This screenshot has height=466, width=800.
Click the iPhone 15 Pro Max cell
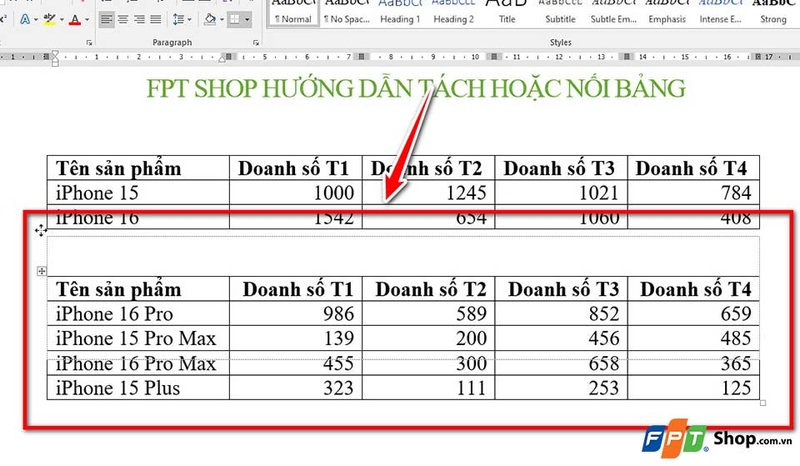(138, 338)
